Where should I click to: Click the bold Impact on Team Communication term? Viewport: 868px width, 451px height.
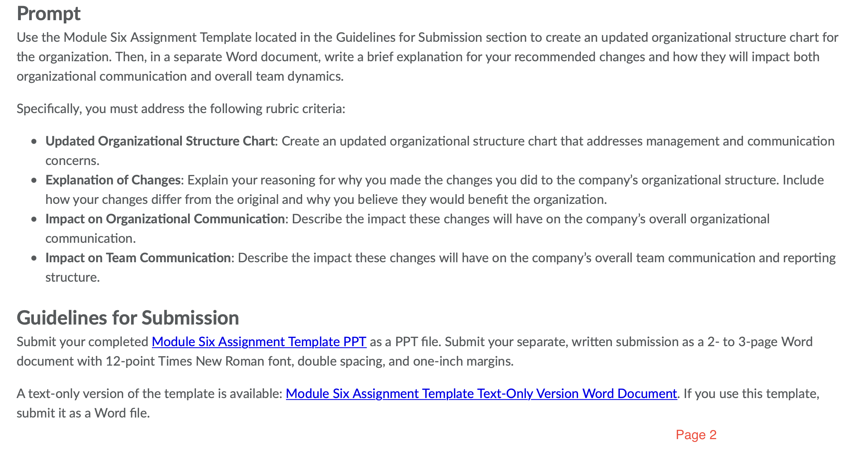pyautogui.click(x=138, y=258)
